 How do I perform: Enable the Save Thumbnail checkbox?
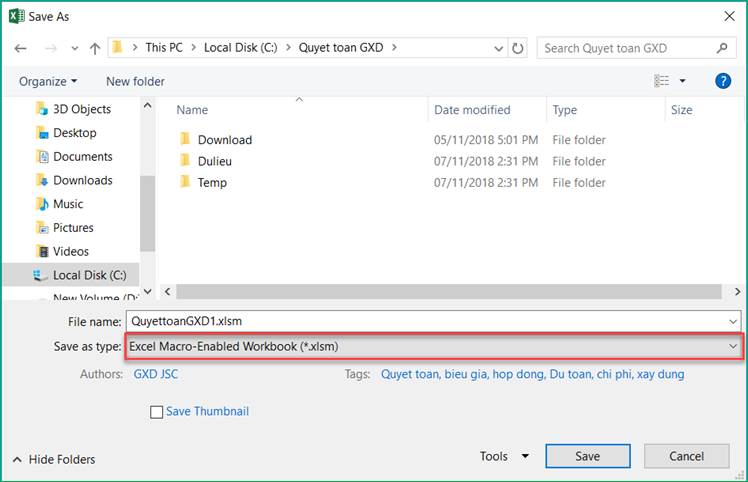156,411
